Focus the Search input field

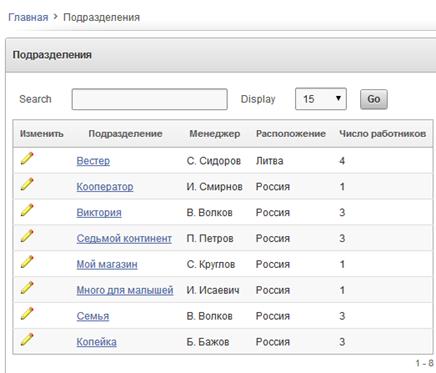pyautogui.click(x=150, y=99)
